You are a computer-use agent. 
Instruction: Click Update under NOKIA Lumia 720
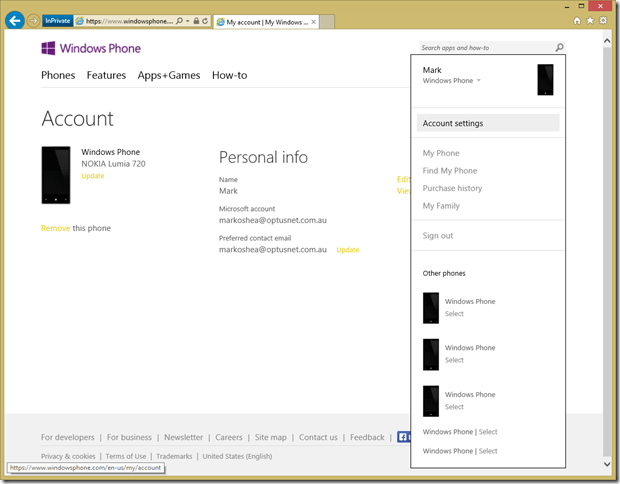point(93,176)
